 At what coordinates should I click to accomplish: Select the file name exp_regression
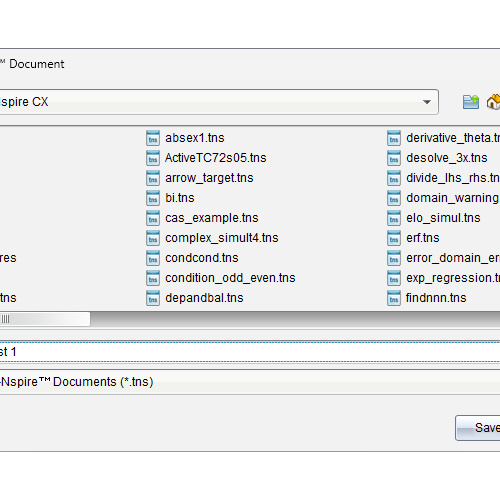(x=453, y=278)
